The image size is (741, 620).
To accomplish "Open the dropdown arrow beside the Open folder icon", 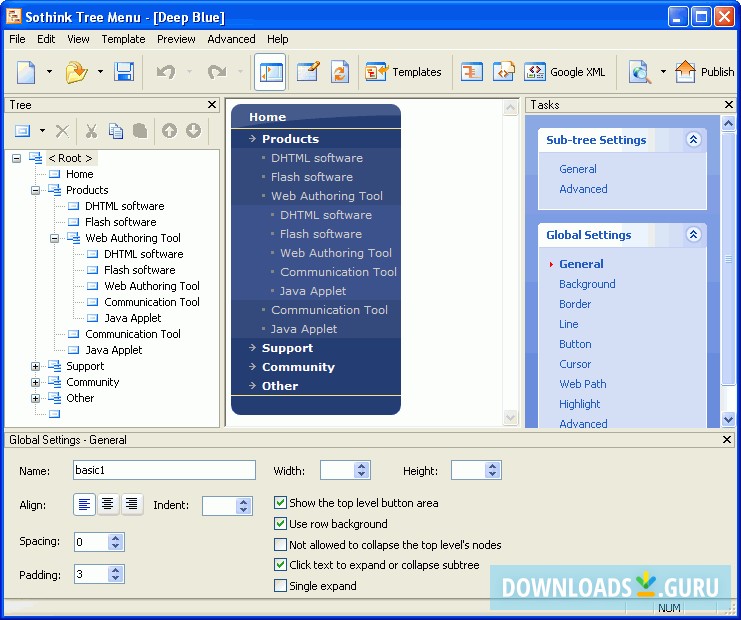I will coord(100,72).
